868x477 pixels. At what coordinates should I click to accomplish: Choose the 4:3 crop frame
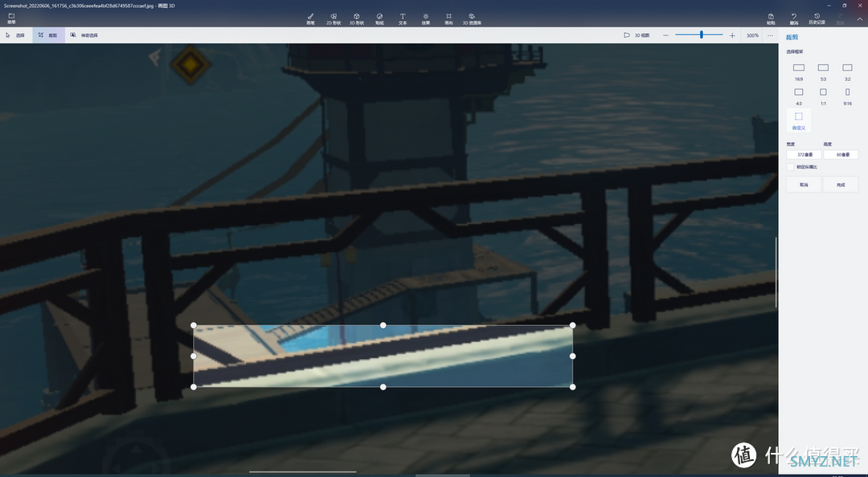click(798, 96)
